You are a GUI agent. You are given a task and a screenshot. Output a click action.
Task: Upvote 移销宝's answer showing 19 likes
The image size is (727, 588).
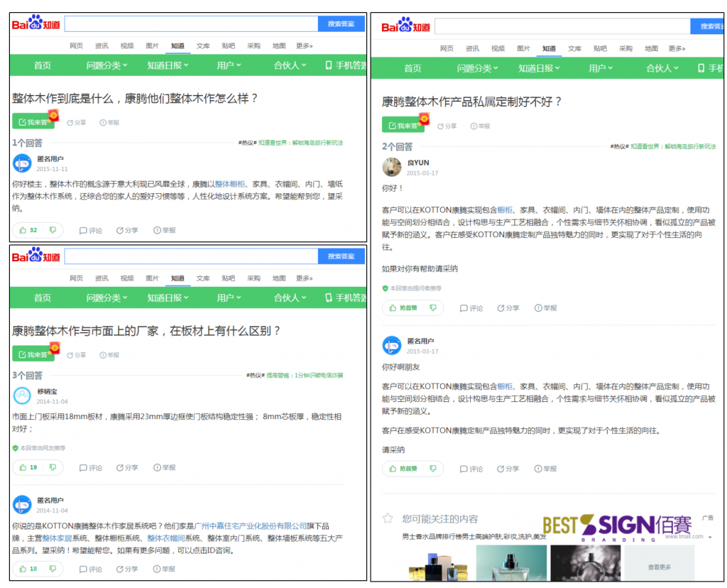tap(28, 467)
